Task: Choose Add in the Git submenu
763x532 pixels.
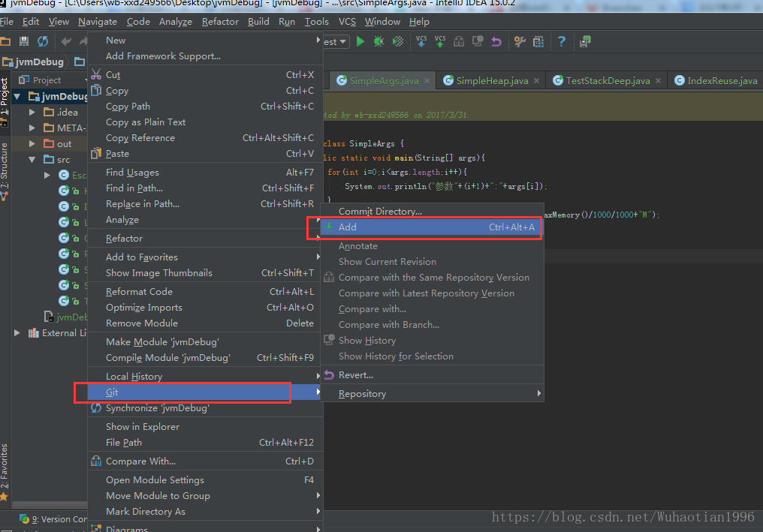Action: (432, 227)
